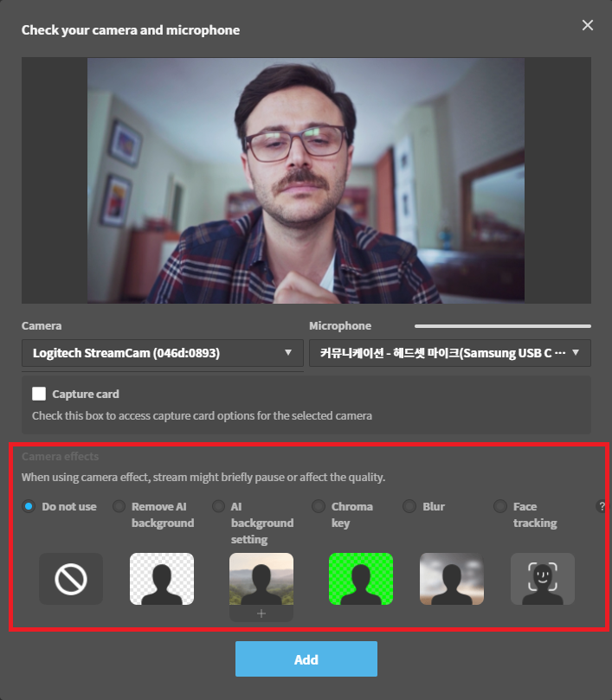Open the camera effects help question mark
Image resolution: width=612 pixels, height=700 pixels.
602,506
